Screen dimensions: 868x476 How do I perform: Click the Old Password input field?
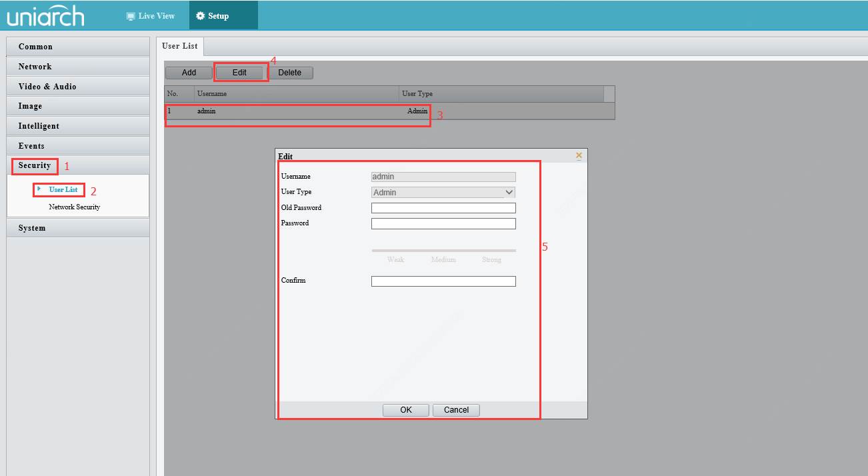(443, 208)
